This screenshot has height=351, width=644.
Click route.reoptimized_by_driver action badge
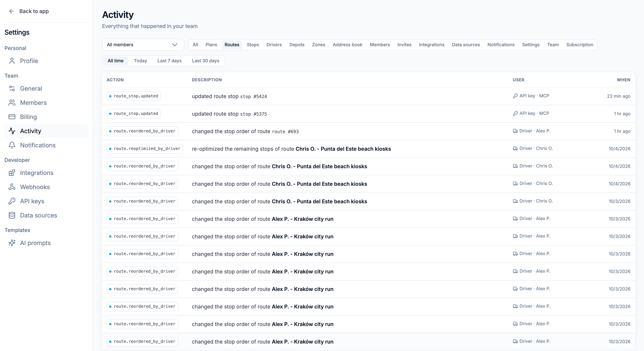click(145, 149)
